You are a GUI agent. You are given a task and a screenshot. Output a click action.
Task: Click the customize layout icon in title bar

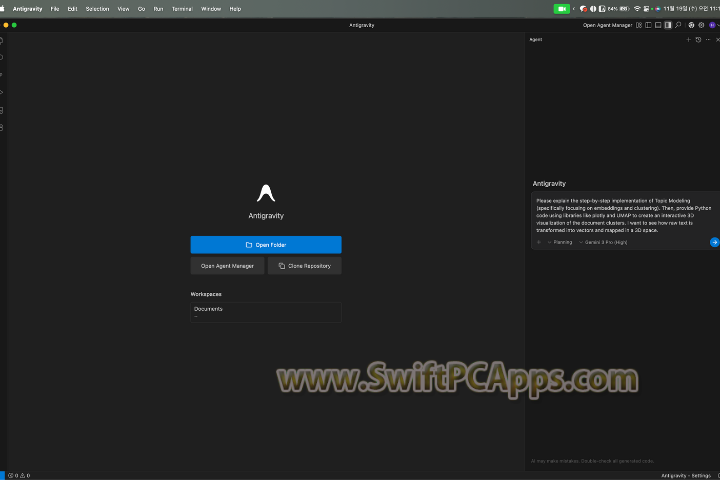coord(639,25)
